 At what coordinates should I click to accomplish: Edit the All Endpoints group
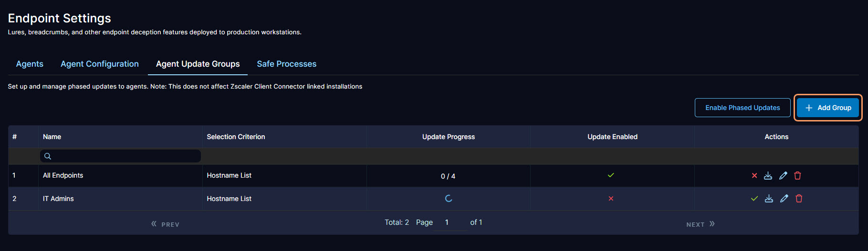click(x=783, y=176)
